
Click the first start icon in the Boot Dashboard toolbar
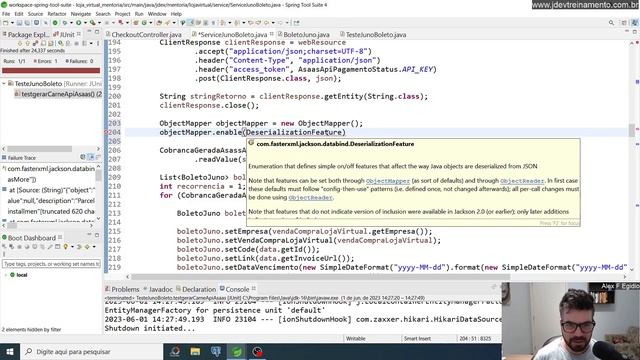coord(5,247)
